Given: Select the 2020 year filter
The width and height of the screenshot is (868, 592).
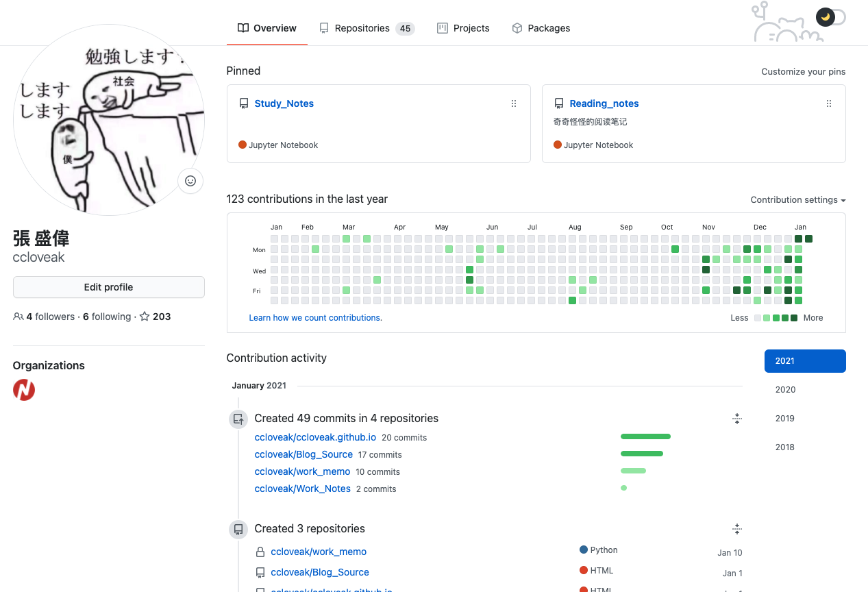Looking at the screenshot, I should tap(785, 390).
